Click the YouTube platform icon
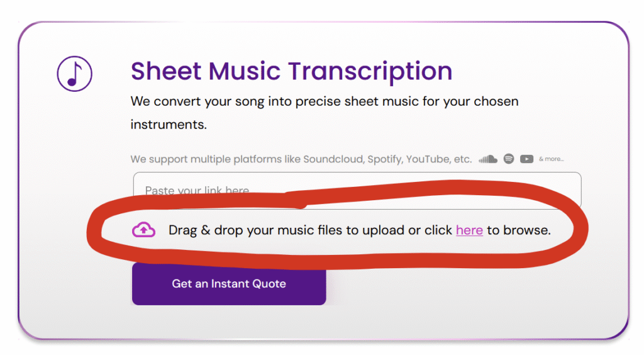644x355 pixels. [526, 159]
